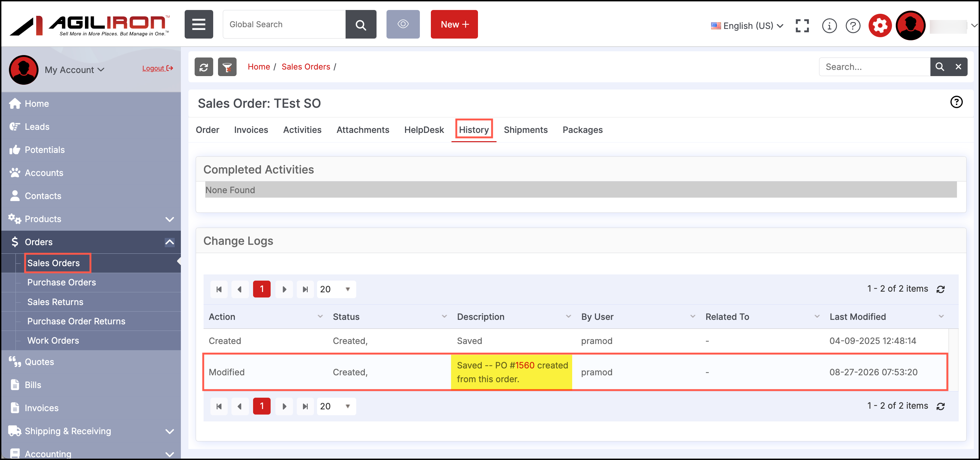Toggle the eye visibility button
The height and width of the screenshot is (460, 980).
click(403, 24)
